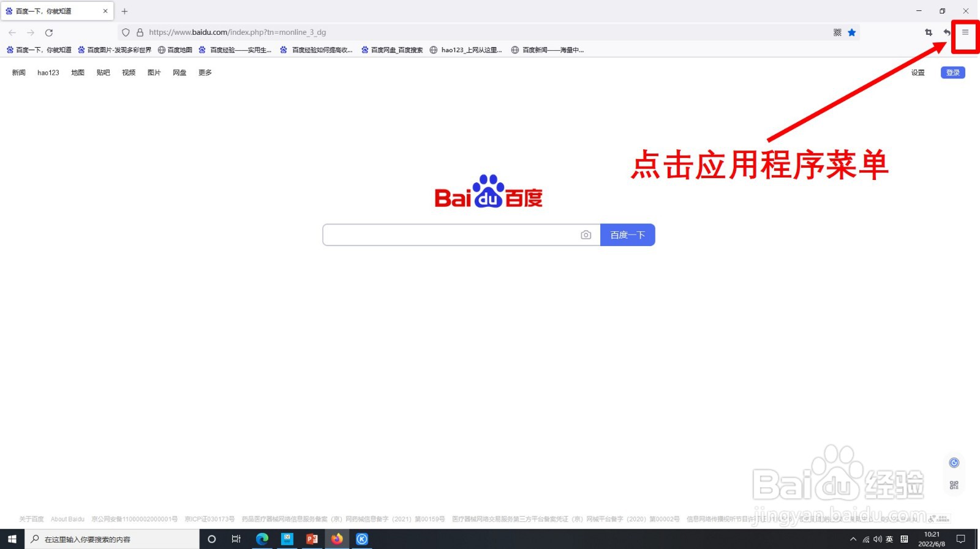This screenshot has width=980, height=549.
Task: Click the address bar URL
Action: 238,32
